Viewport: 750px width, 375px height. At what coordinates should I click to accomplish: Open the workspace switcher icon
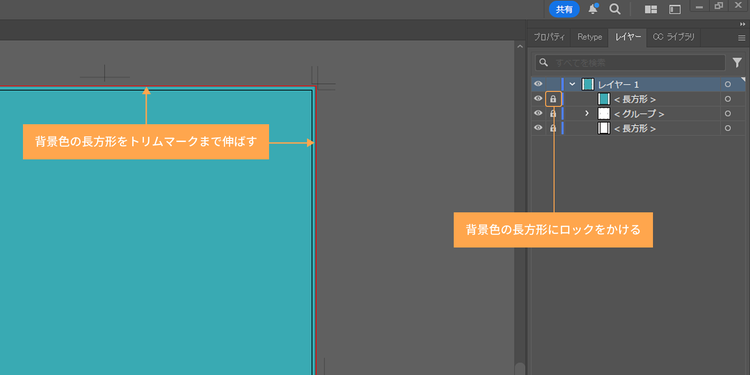(675, 10)
